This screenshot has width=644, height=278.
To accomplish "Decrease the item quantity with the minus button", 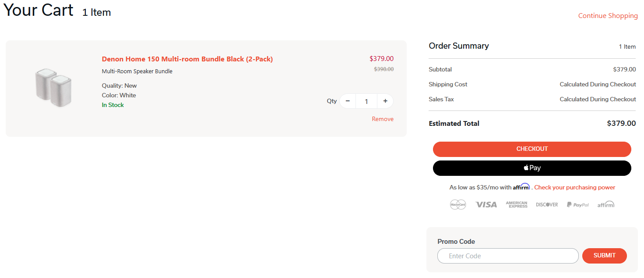I will tap(348, 101).
